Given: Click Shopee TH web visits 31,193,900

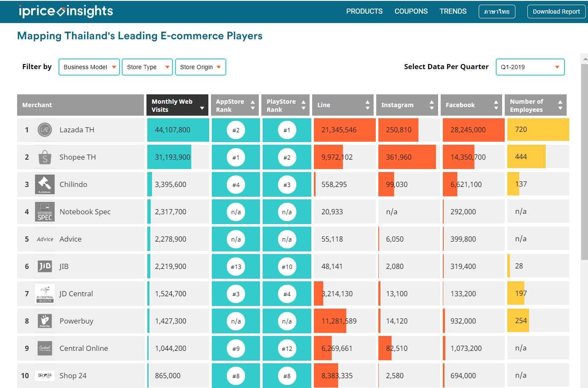Looking at the screenshot, I should pyautogui.click(x=173, y=157).
